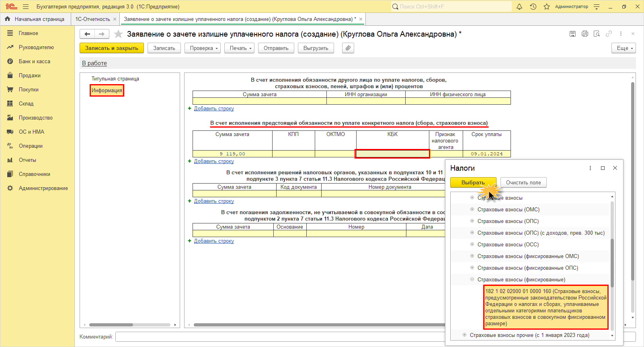The image size is (644, 347).
Task: Close the Заявление о зачете tab
Action: pos(361,19)
